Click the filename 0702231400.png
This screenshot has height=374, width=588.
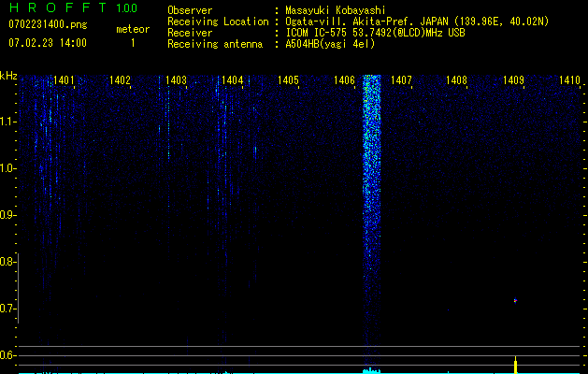coord(48,25)
